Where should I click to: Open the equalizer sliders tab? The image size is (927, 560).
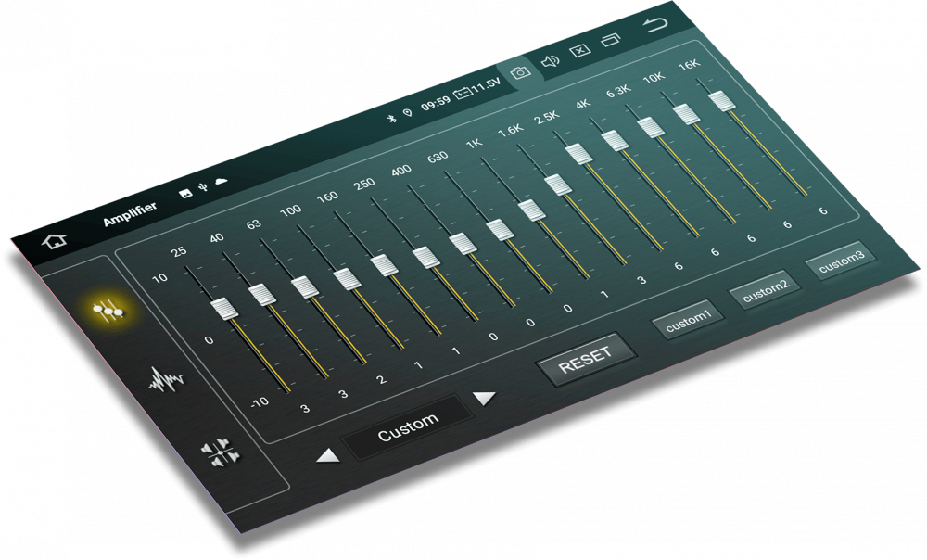(109, 312)
